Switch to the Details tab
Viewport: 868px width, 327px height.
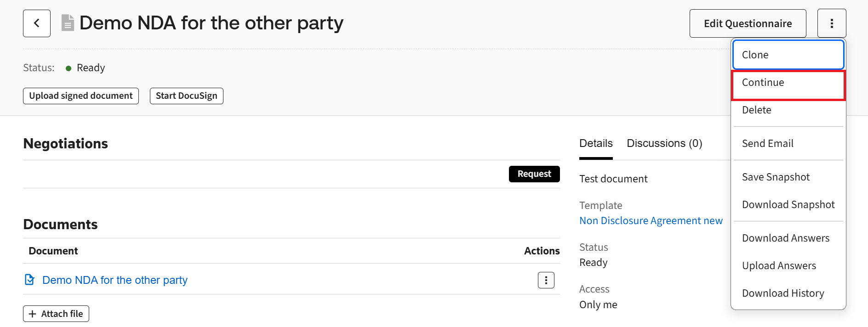click(x=595, y=143)
